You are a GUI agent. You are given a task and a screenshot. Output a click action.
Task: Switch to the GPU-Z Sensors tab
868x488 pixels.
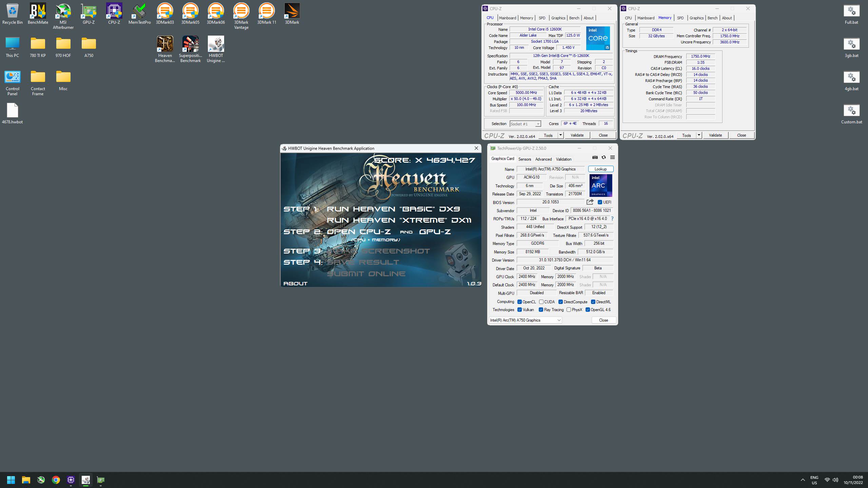[x=525, y=159]
